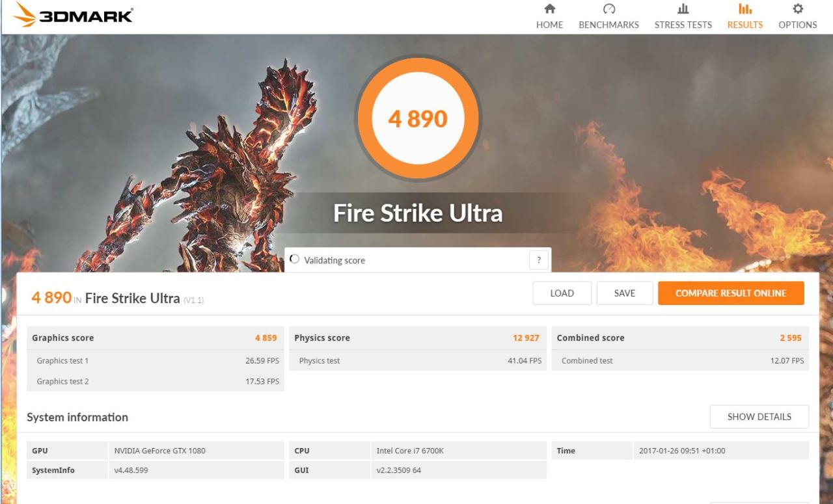Screen dimensions: 833x504
Task: Select the Graphics test 1 row label
Action: (62, 361)
